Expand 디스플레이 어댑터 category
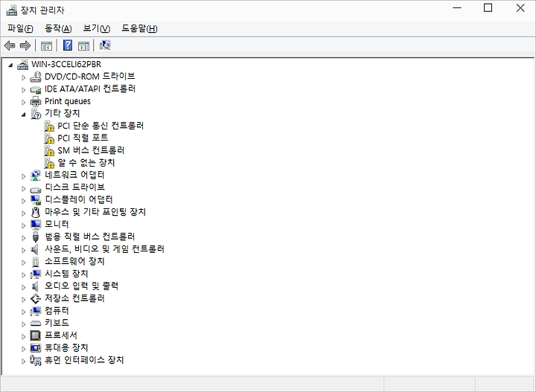536x392 pixels. [24, 201]
